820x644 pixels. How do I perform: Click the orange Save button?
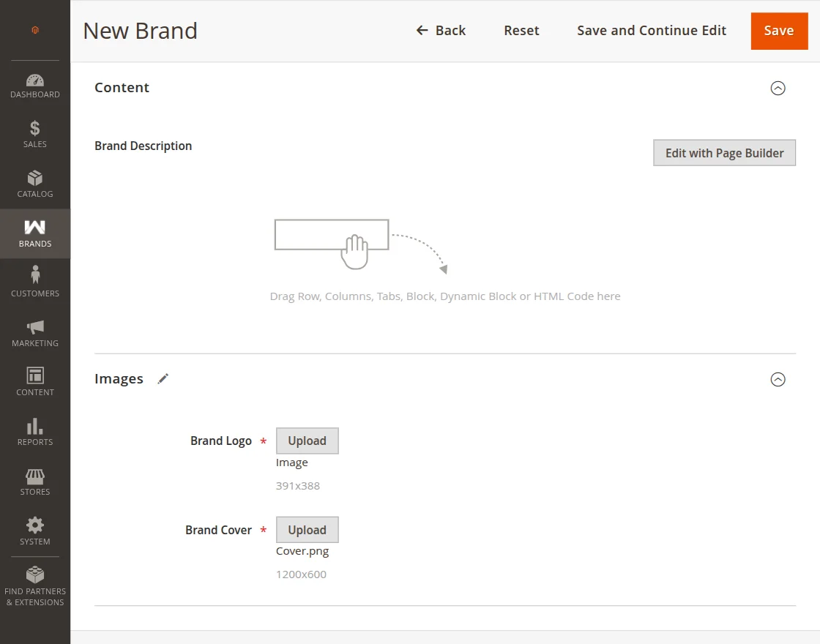[779, 31]
